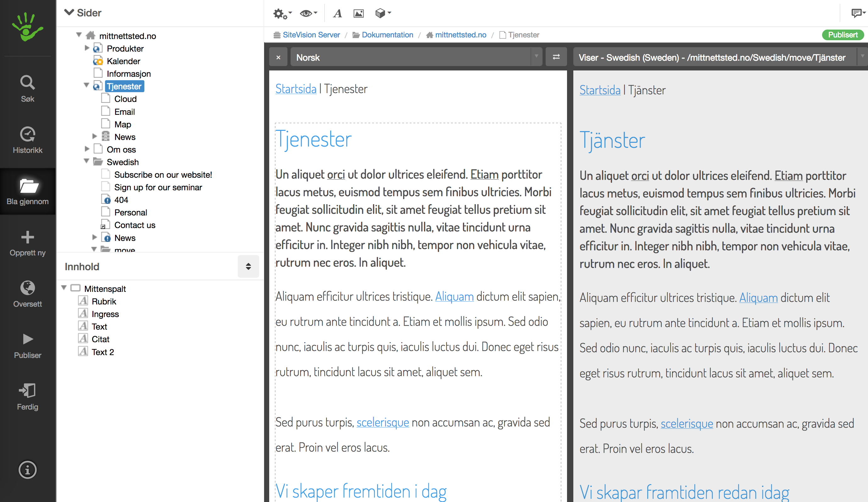Close the translation view with the X button
The image size is (868, 502).
[278, 57]
